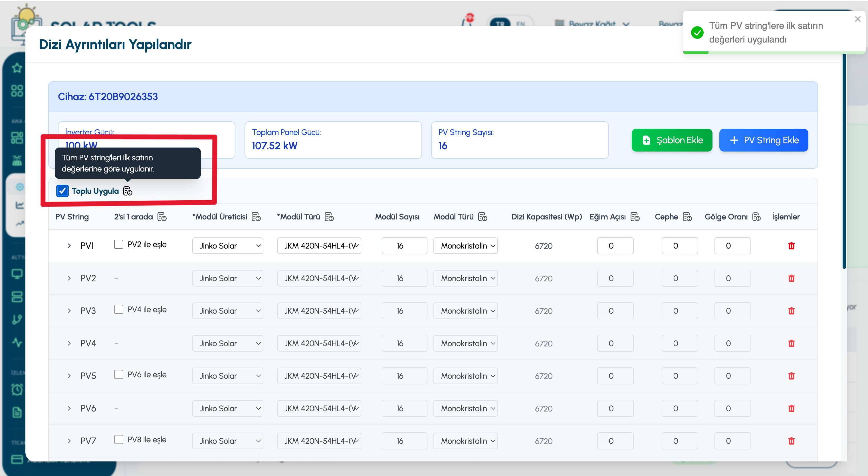Open the line chart sidebar icon

(x=19, y=205)
